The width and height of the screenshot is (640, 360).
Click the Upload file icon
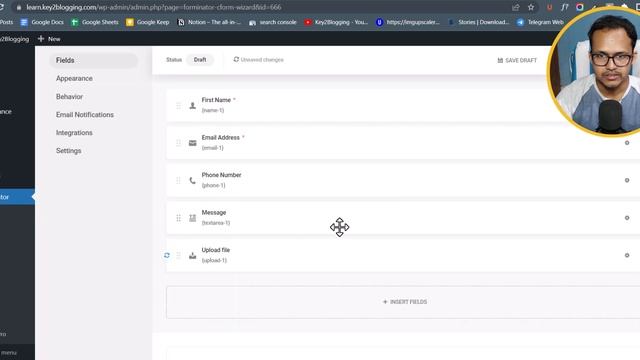[193, 256]
